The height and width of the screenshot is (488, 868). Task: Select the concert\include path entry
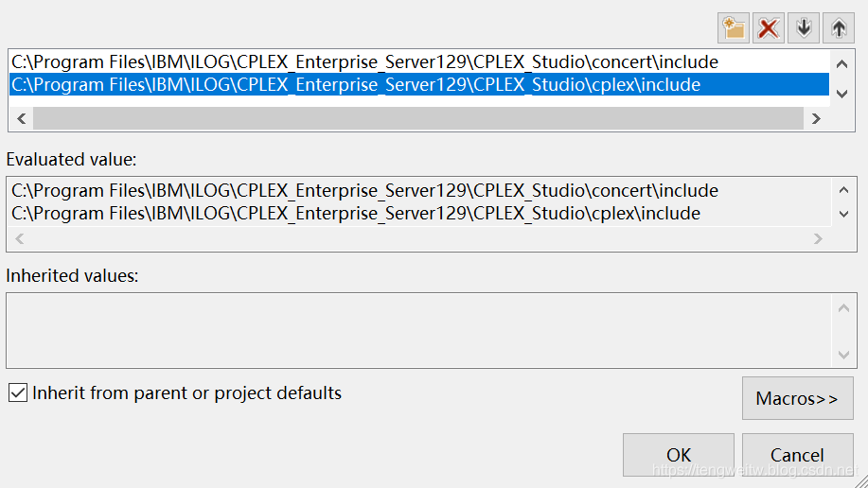364,62
